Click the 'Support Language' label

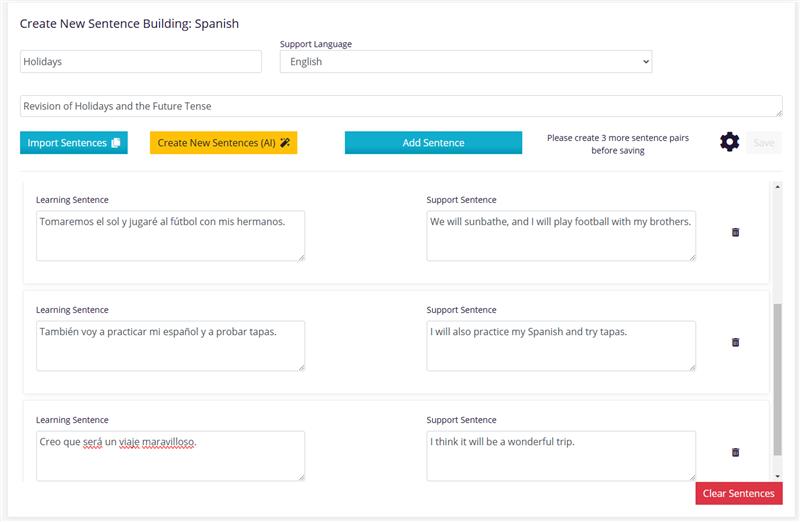[x=316, y=44]
